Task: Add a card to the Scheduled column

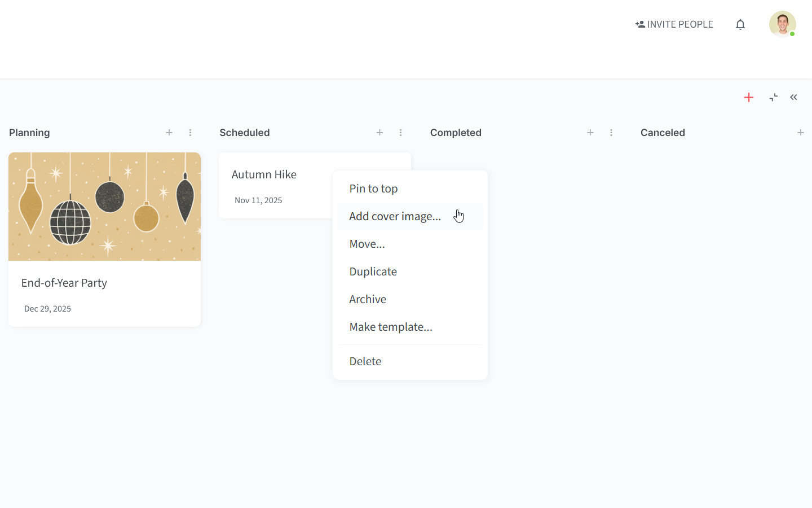Action: [x=379, y=133]
